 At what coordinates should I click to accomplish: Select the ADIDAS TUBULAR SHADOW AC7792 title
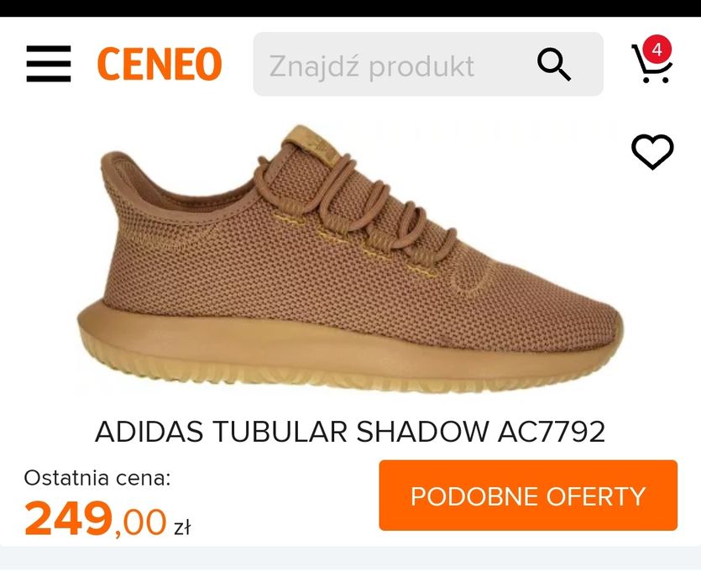(350, 432)
